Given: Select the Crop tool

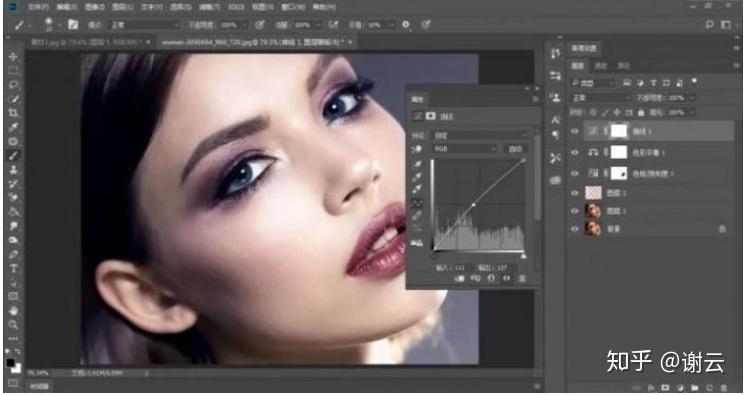Looking at the screenshot, I should (13, 113).
